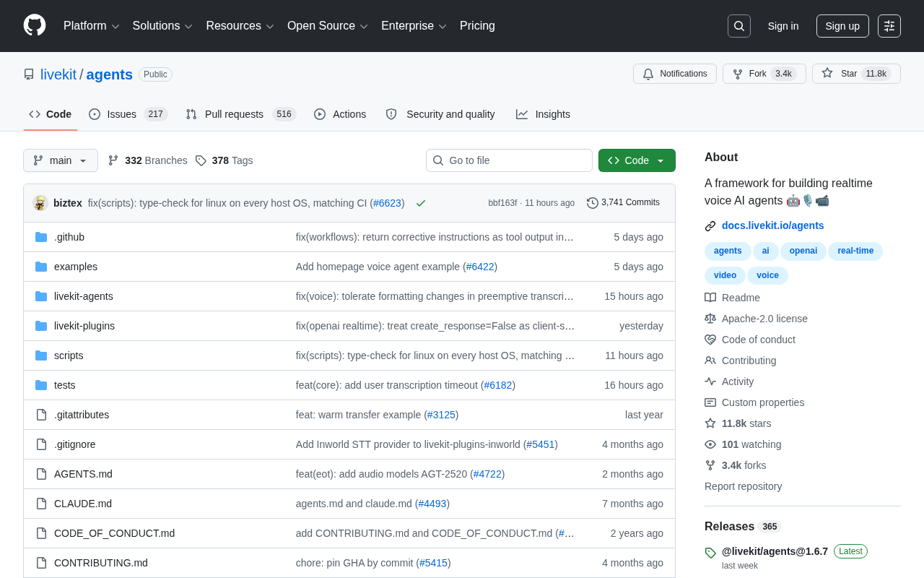Click commit hash bbf163f

pyautogui.click(x=502, y=203)
